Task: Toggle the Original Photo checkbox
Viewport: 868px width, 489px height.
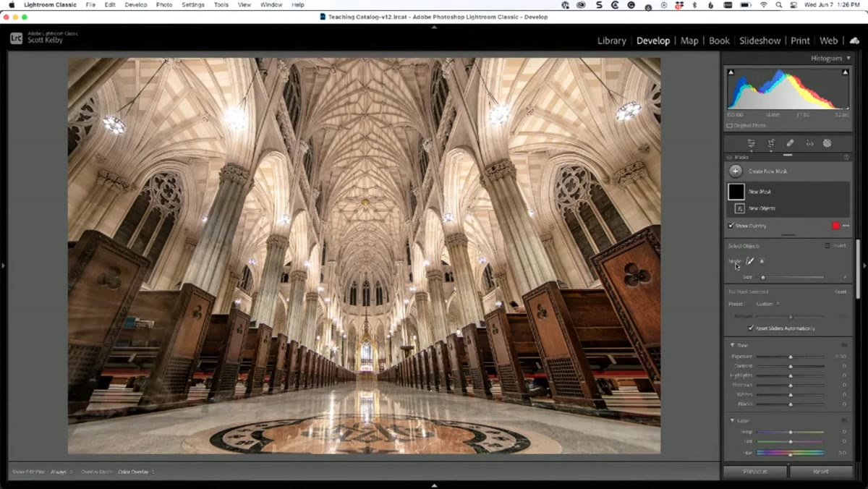Action: pyautogui.click(x=730, y=126)
